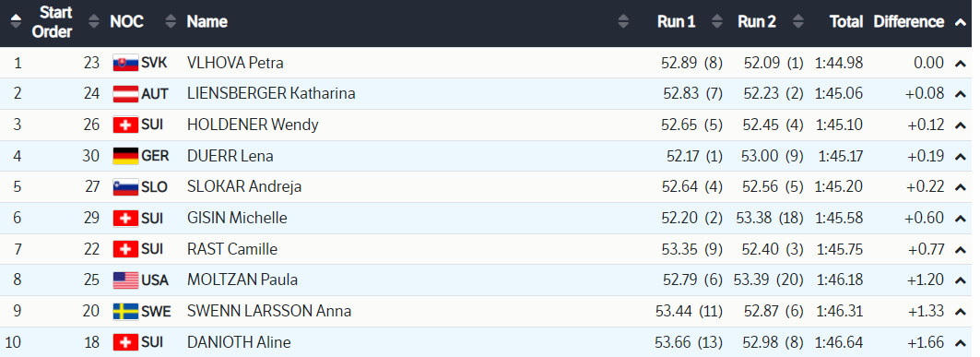980x357 pixels.
Task: Click the Swiss flag in HOLDENER Wendy row
Action: [125, 125]
